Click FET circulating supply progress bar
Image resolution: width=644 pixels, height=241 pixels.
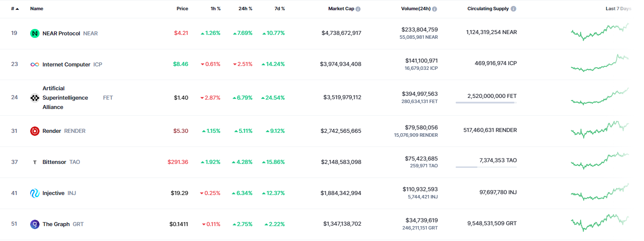click(x=486, y=103)
